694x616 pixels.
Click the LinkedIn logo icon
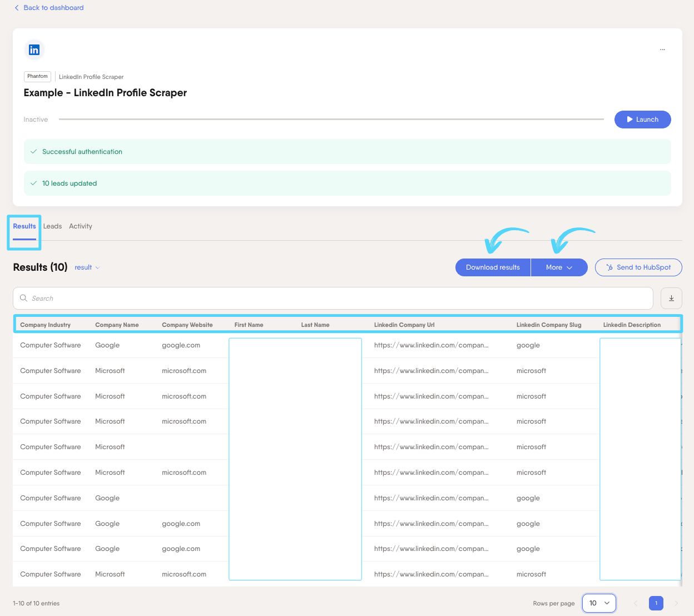point(34,49)
